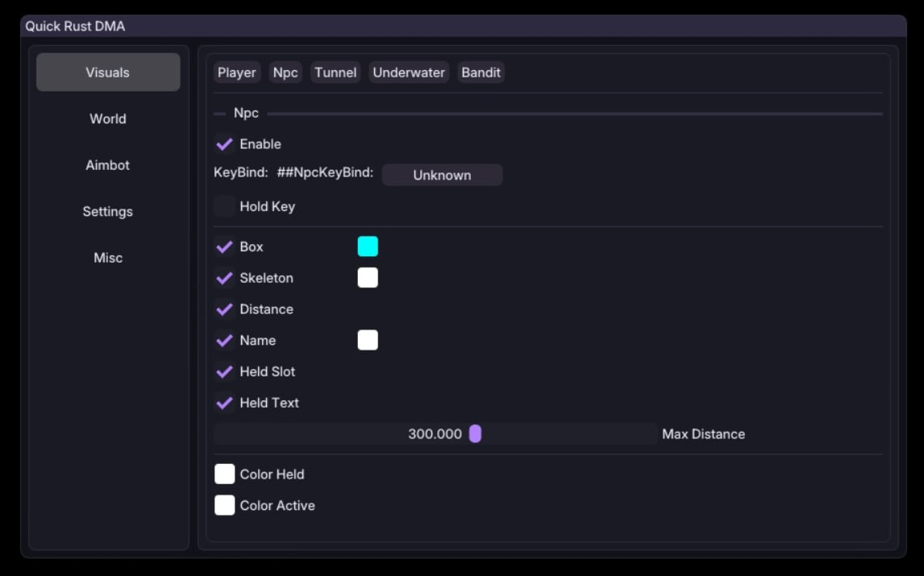
Task: Switch to the Aimbot sidebar section
Action: point(107,165)
